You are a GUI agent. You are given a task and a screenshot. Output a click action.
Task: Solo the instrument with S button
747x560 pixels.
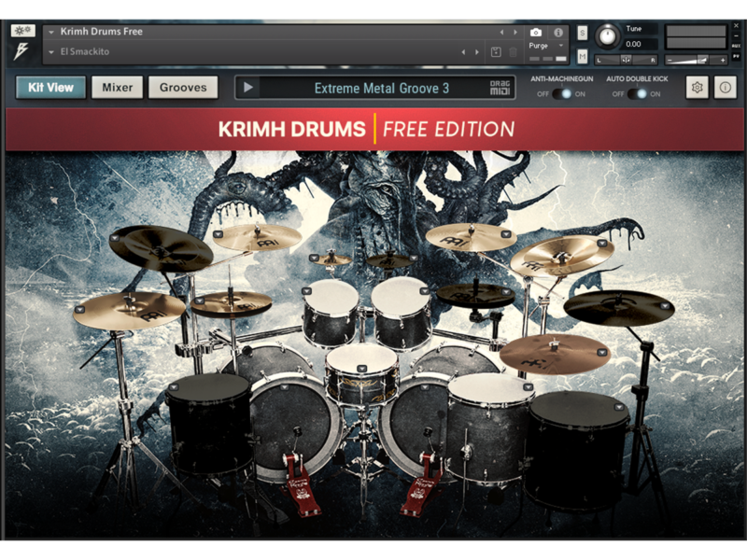coord(583,34)
